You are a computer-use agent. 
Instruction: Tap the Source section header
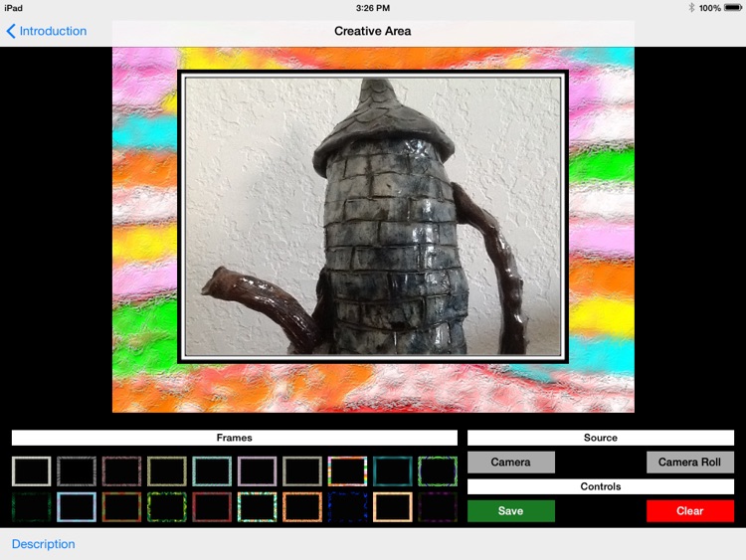(601, 438)
